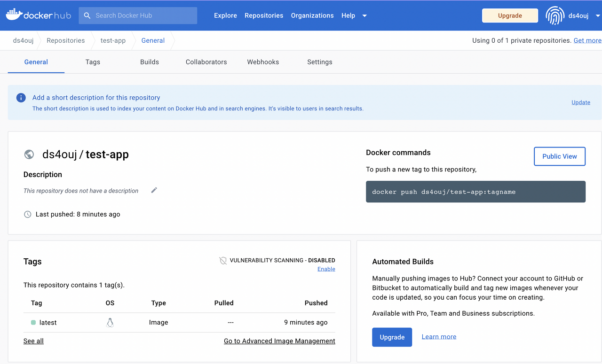Viewport: 602px width, 364px height.
Task: Open the Help menu item
Action: tap(348, 15)
